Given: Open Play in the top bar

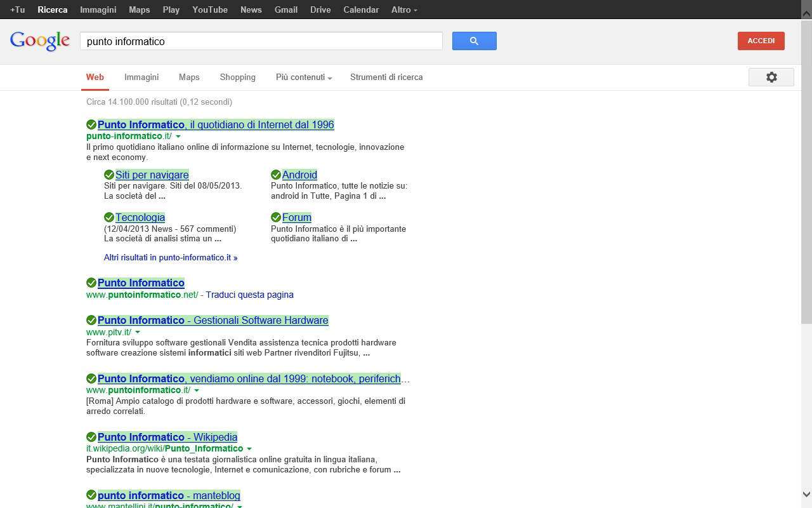Looking at the screenshot, I should 171,10.
